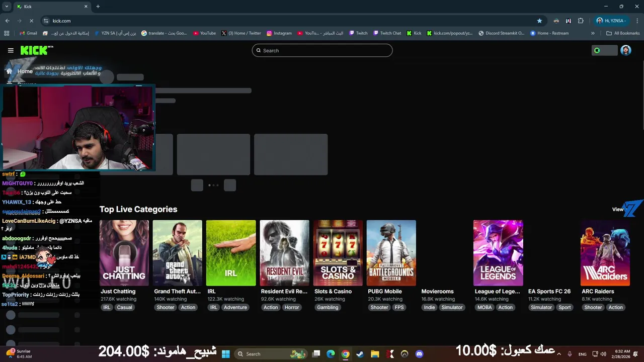Open the user profile avatar menu

[626, 50]
